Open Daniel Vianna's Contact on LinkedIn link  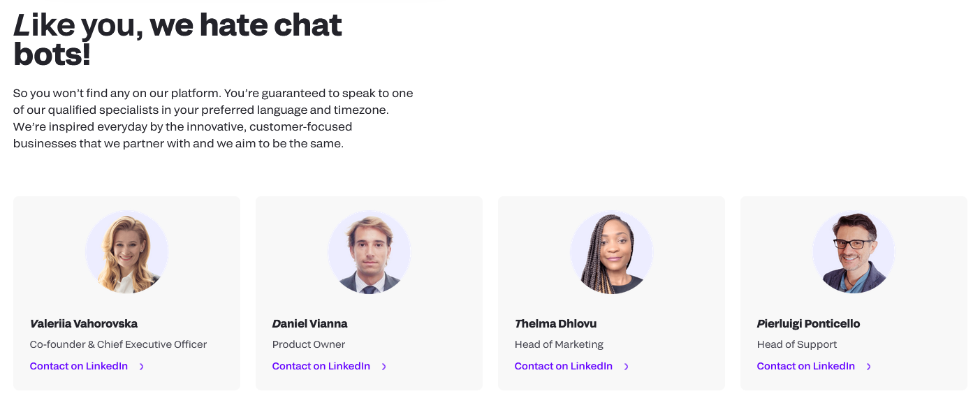point(321,366)
